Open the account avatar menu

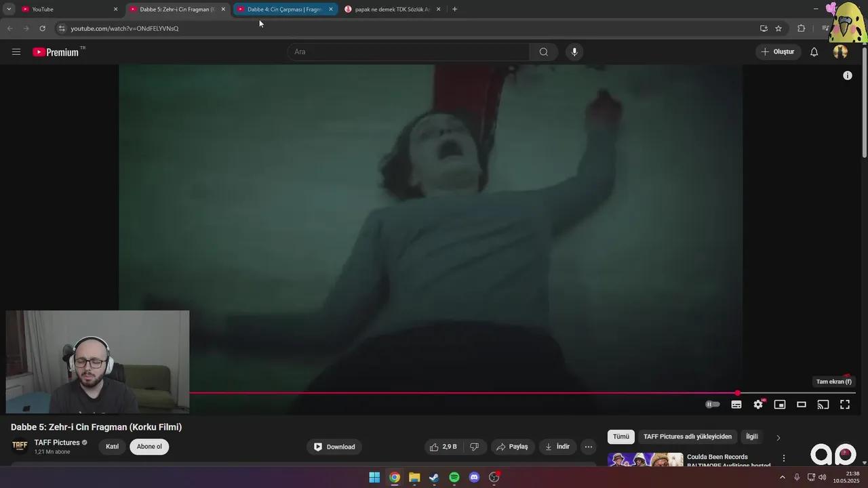(840, 52)
